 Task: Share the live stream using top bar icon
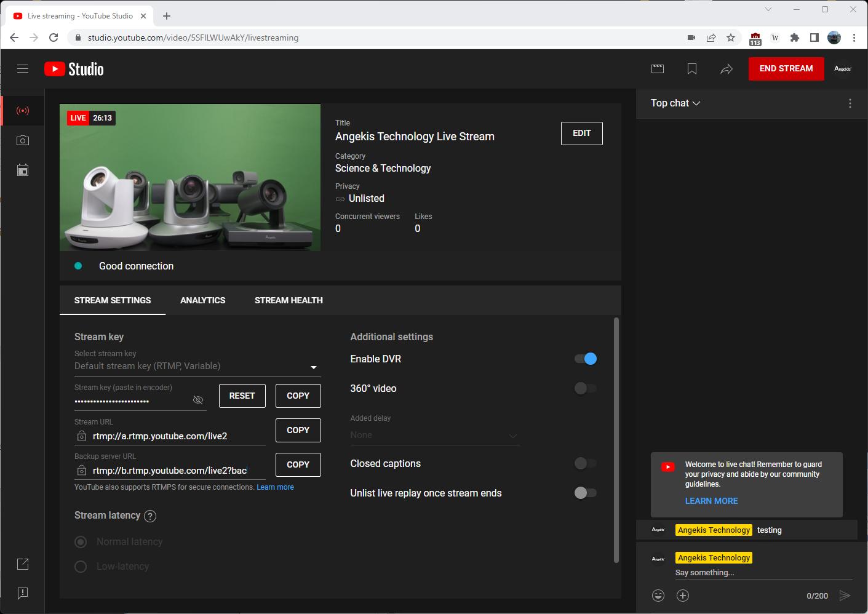(726, 69)
